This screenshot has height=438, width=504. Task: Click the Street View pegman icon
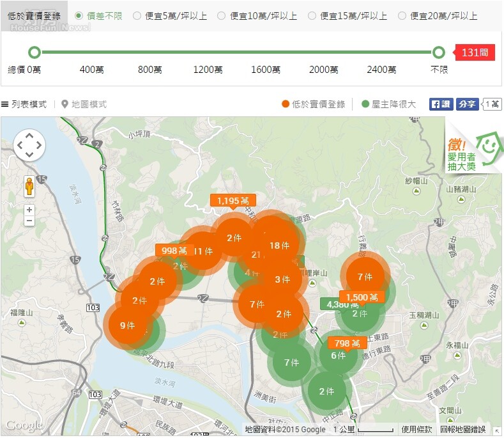tap(29, 186)
